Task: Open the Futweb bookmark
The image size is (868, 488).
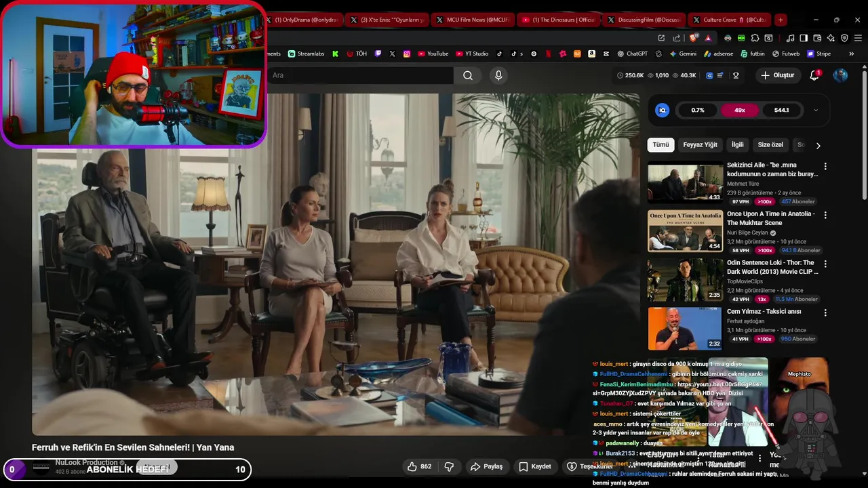Action: click(785, 54)
